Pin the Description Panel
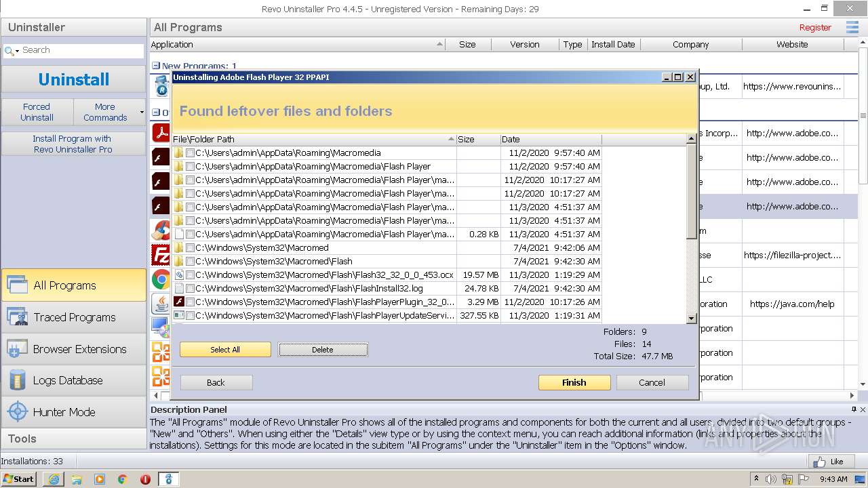Screen dimensions: 868x488 point(854,409)
